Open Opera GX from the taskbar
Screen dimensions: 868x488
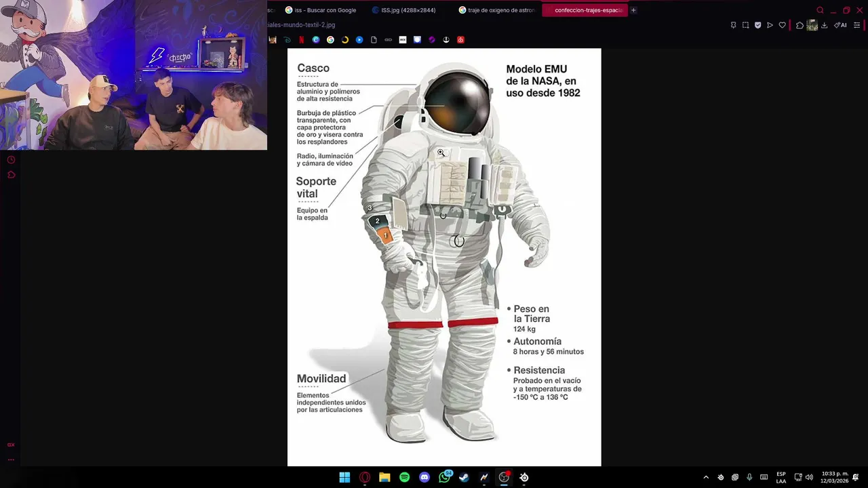[x=365, y=477]
